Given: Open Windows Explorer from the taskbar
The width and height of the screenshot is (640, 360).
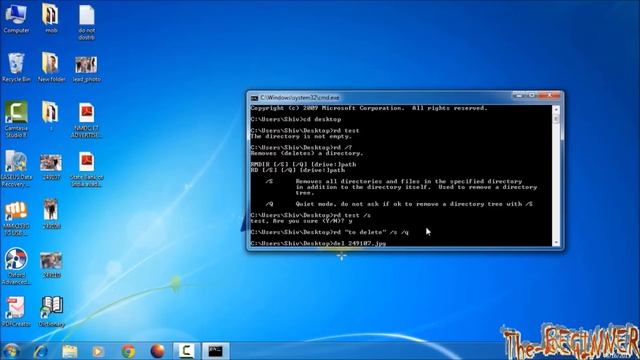Looking at the screenshot, I should (x=70, y=351).
